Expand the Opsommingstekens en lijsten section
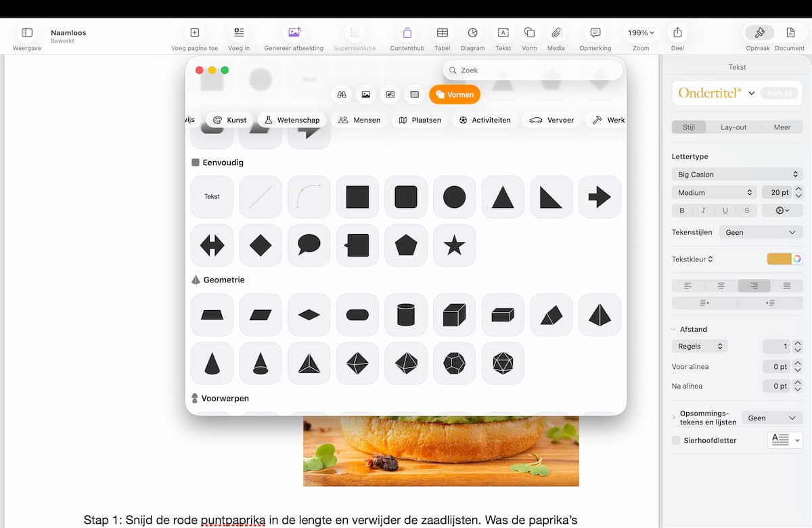Viewport: 812px width, 528px height. [x=674, y=418]
